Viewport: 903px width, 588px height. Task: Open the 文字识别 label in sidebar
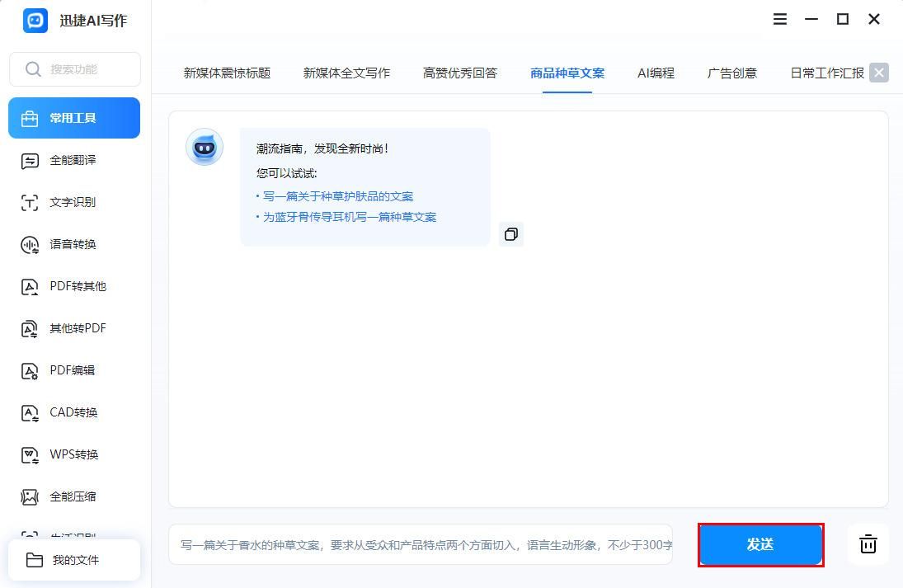[73, 202]
